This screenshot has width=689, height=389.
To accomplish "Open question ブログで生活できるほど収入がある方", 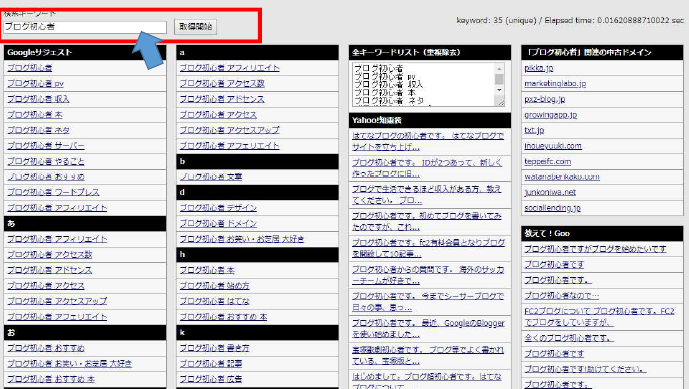I will (x=426, y=194).
